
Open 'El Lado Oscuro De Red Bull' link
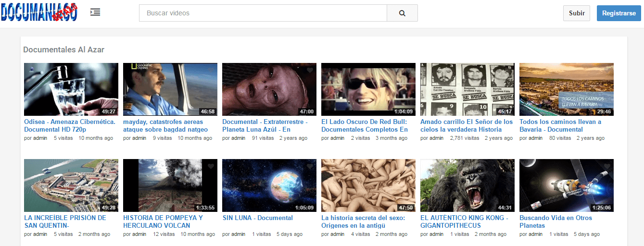365,125
